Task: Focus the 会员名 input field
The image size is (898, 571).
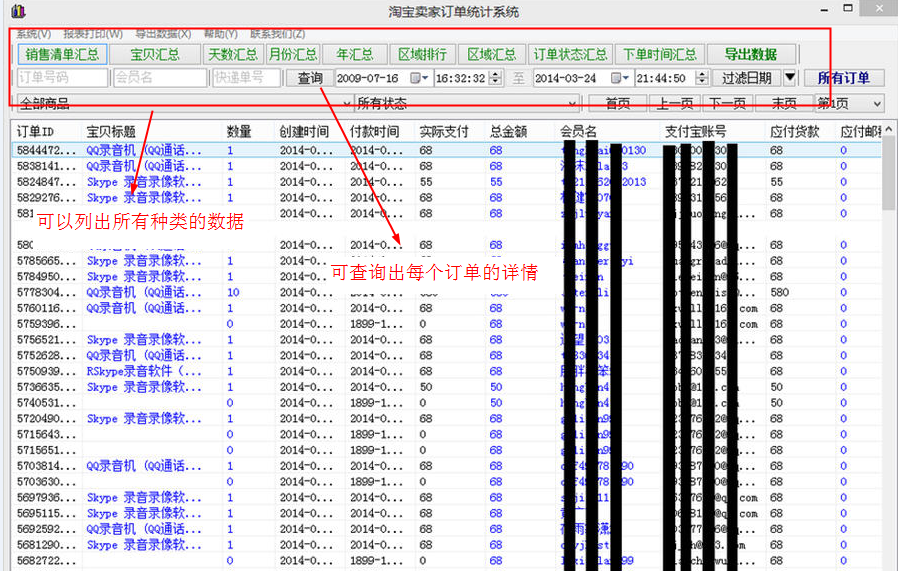Action: [160, 77]
